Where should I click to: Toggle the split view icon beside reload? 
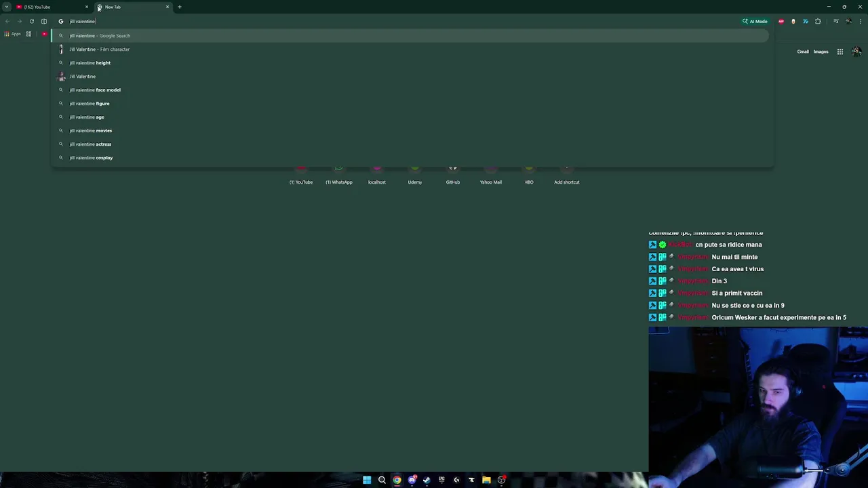pyautogui.click(x=44, y=21)
